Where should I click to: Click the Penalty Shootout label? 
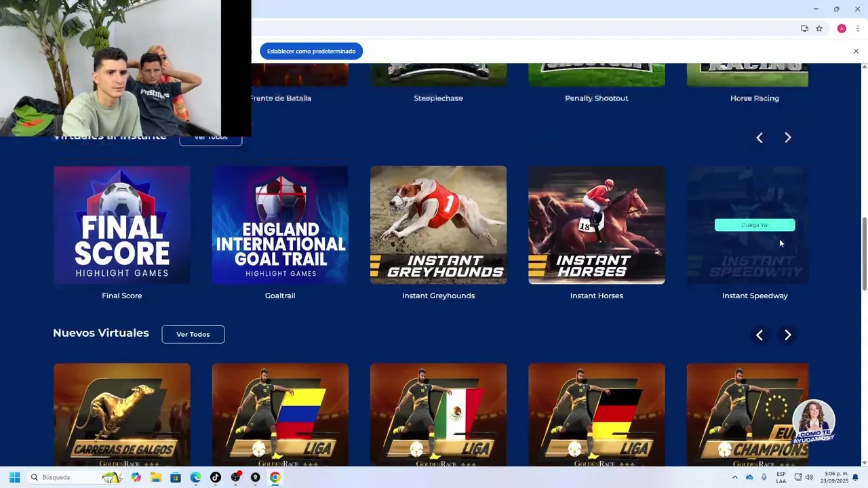pyautogui.click(x=597, y=98)
